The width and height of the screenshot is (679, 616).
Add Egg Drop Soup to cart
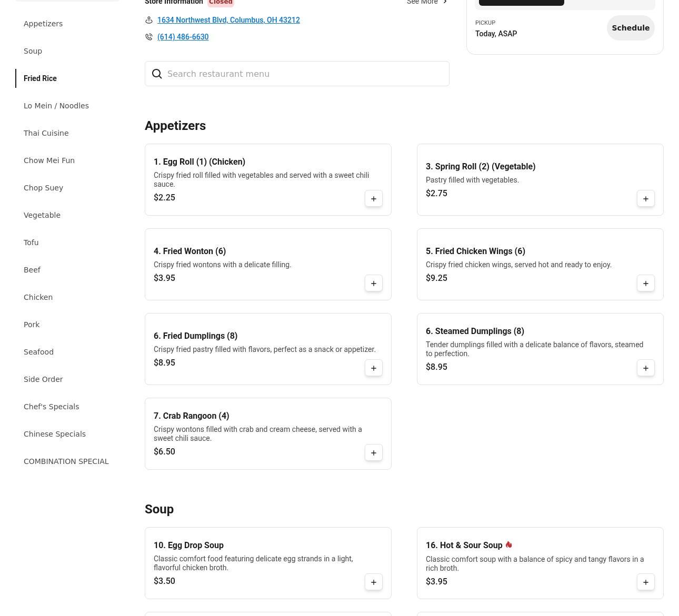374,582
